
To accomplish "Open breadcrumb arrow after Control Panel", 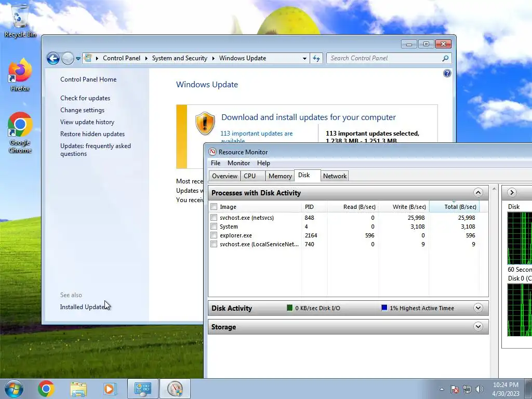I will 146,58.
